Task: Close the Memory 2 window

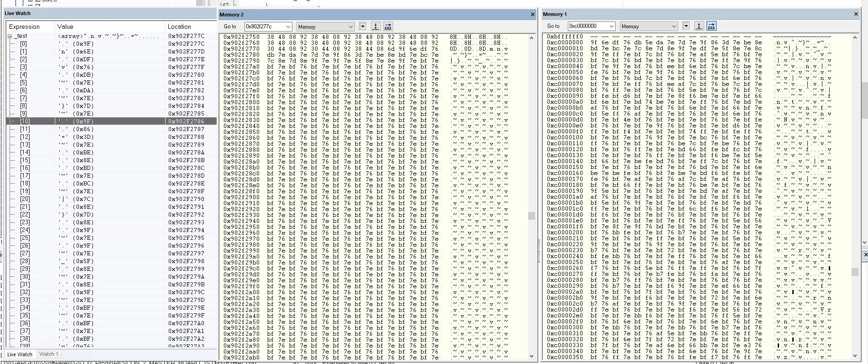Action: (x=532, y=15)
